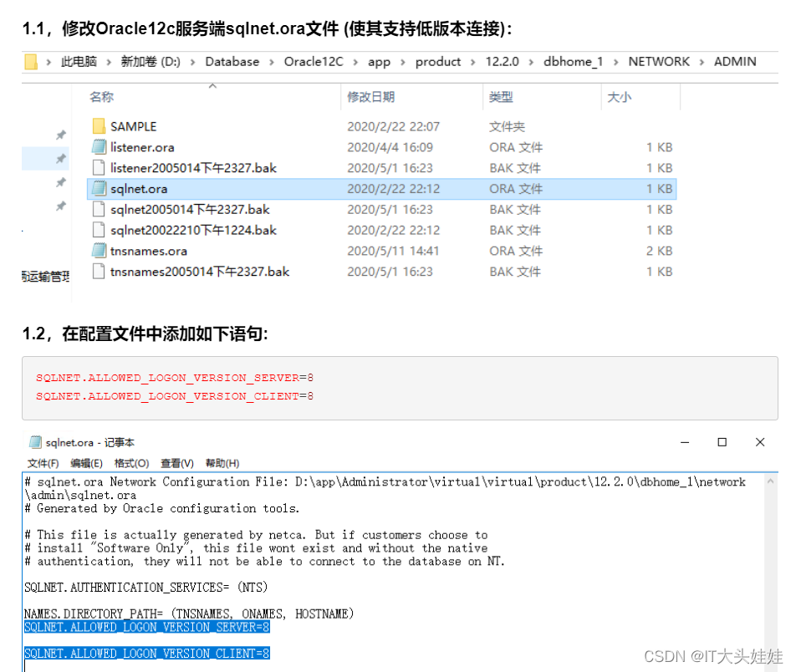Click the sqlnet.ora file icon
The image size is (796, 672).
pos(99,188)
